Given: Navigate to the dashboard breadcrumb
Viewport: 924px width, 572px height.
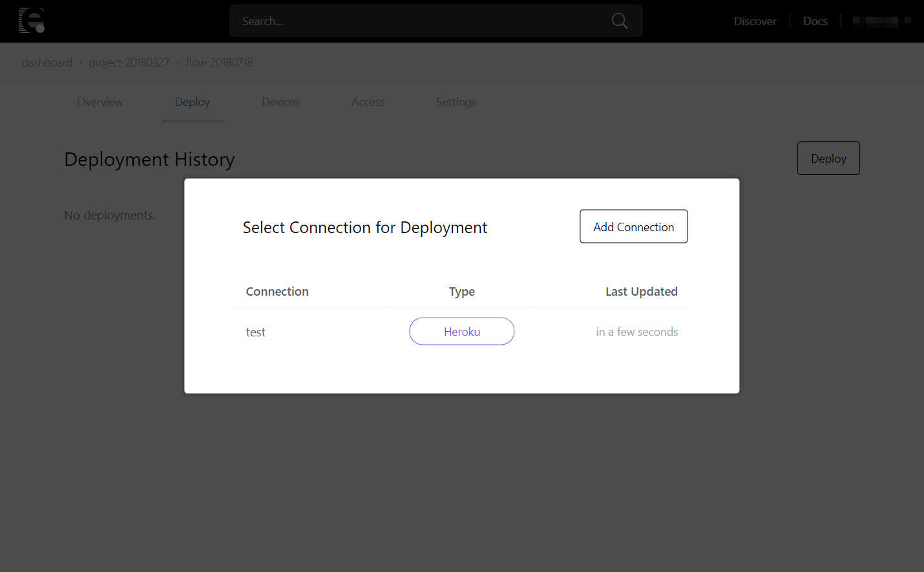Looking at the screenshot, I should [47, 62].
